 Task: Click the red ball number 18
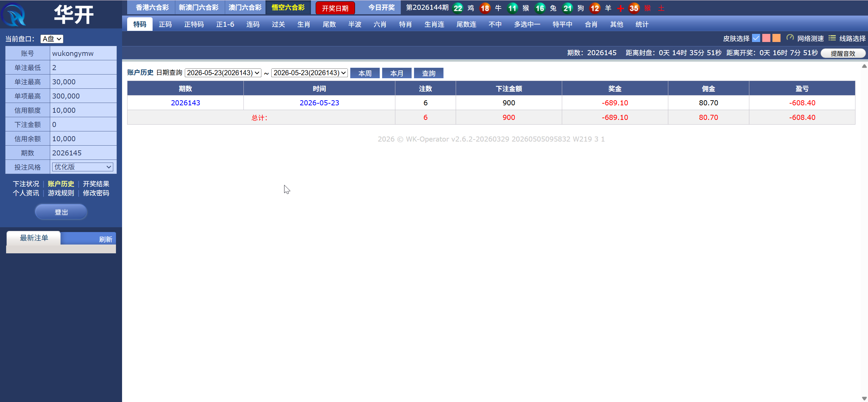(485, 8)
